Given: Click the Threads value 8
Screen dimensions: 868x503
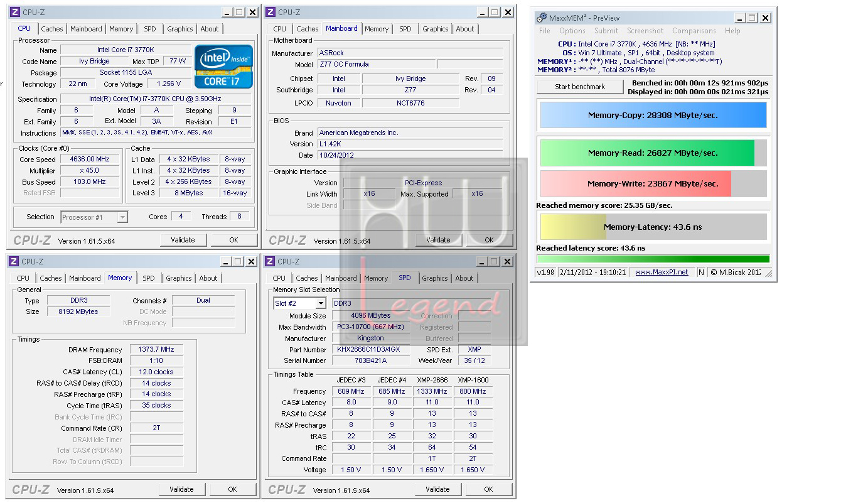Looking at the screenshot, I should coord(239,217).
